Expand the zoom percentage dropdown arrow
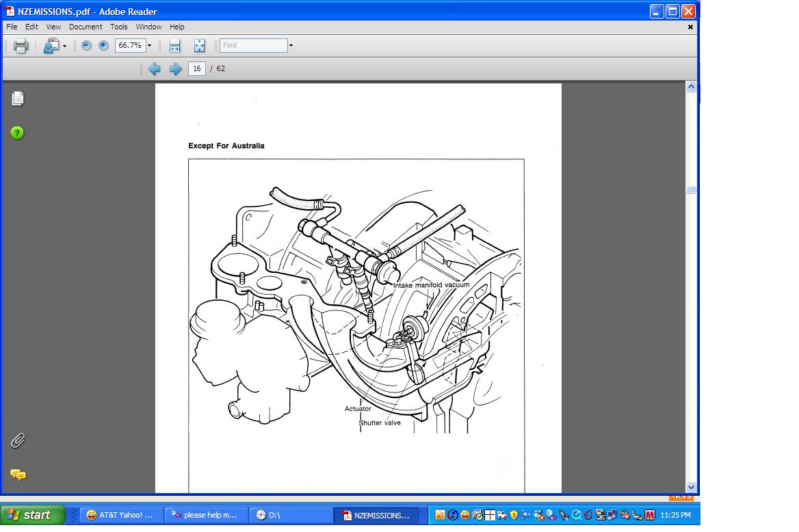 pyautogui.click(x=150, y=46)
